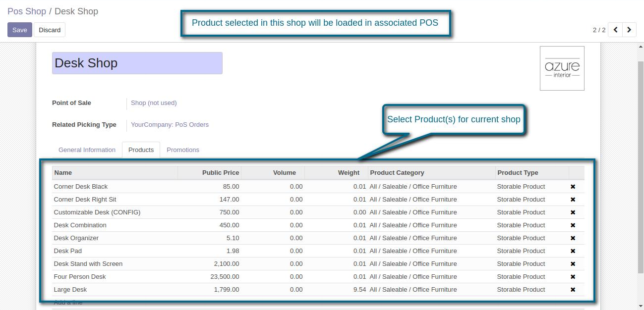Screen dimensions: 644x310
Task: Open the Related Picking Type selection field
Action: [x=170, y=125]
